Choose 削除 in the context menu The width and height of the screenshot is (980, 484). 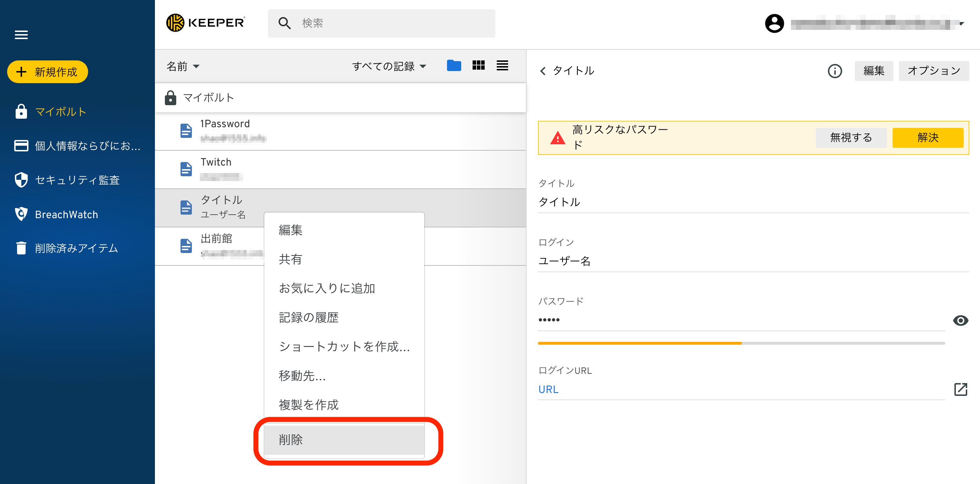click(344, 440)
